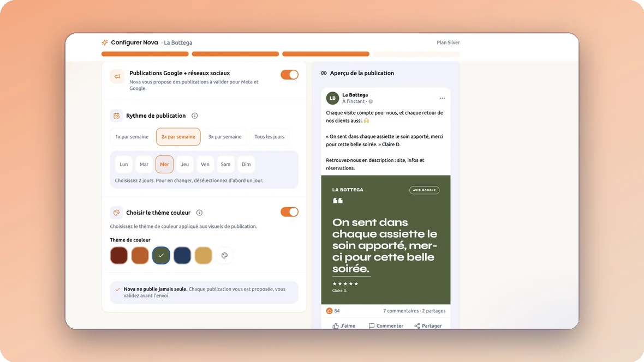Click the green review image in the preview

coord(386,240)
